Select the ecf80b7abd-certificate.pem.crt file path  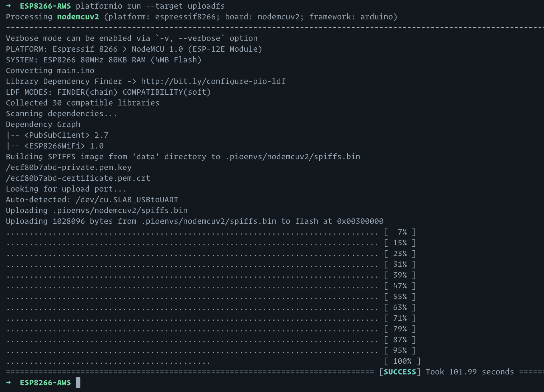click(x=78, y=178)
